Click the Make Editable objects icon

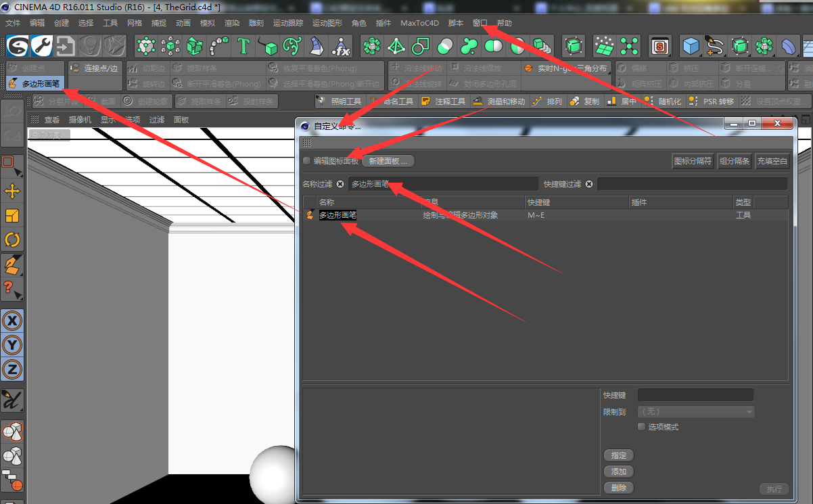[12, 431]
